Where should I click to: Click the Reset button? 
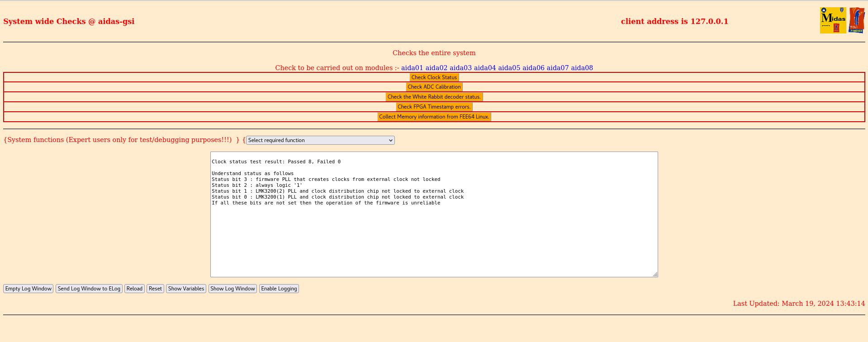pos(155,289)
